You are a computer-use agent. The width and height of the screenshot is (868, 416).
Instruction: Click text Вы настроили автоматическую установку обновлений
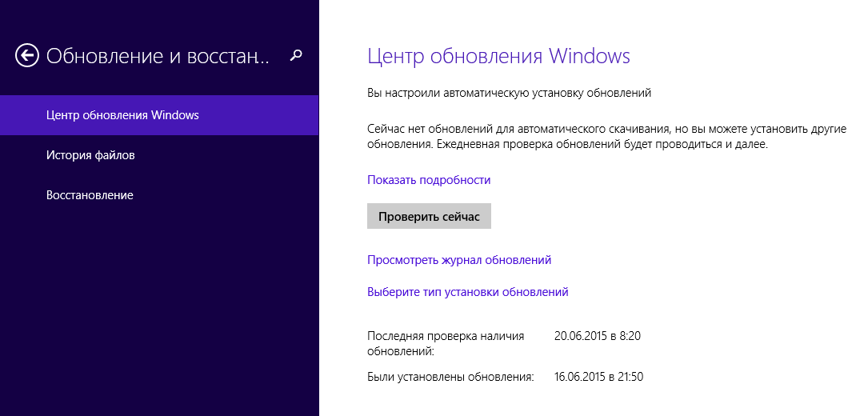[510, 93]
